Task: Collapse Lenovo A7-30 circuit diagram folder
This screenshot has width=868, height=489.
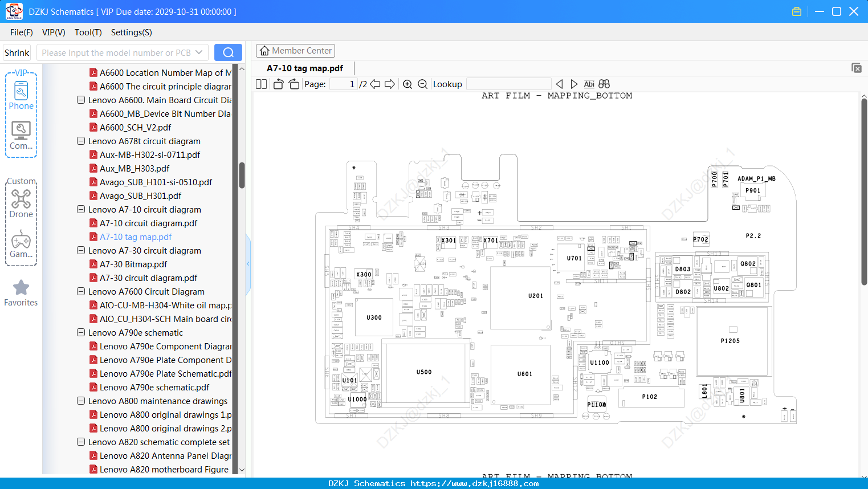Action: point(81,250)
